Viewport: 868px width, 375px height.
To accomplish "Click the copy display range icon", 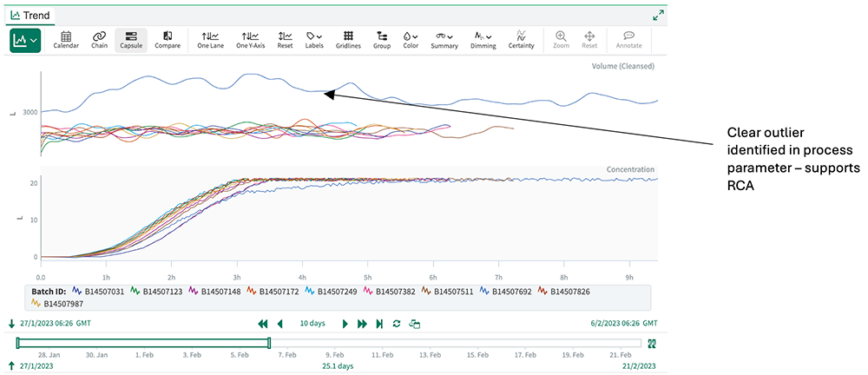I will coord(414,324).
